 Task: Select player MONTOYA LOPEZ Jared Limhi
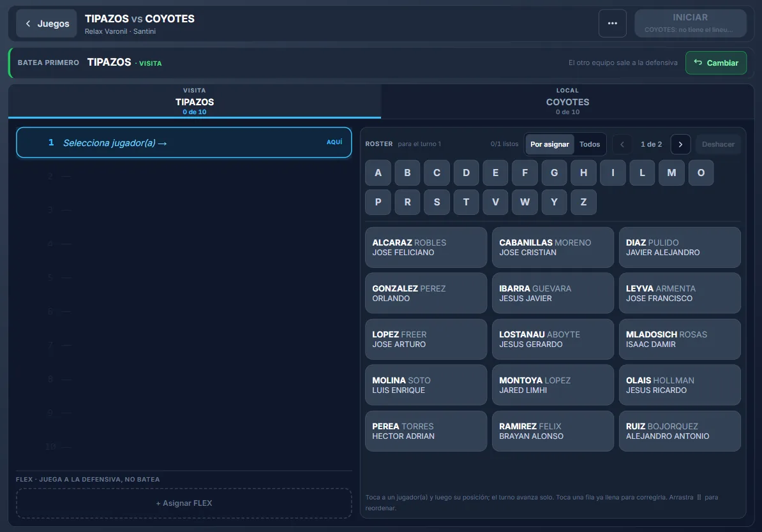tap(553, 385)
